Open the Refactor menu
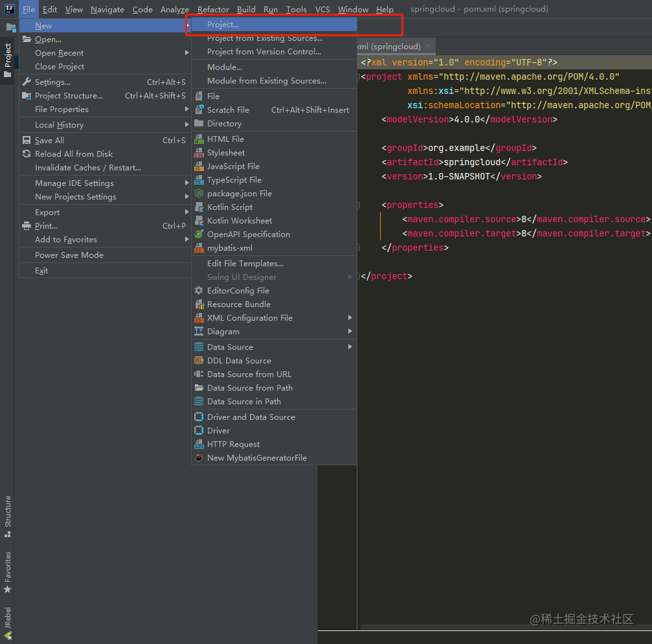This screenshot has height=644, width=652. click(213, 9)
